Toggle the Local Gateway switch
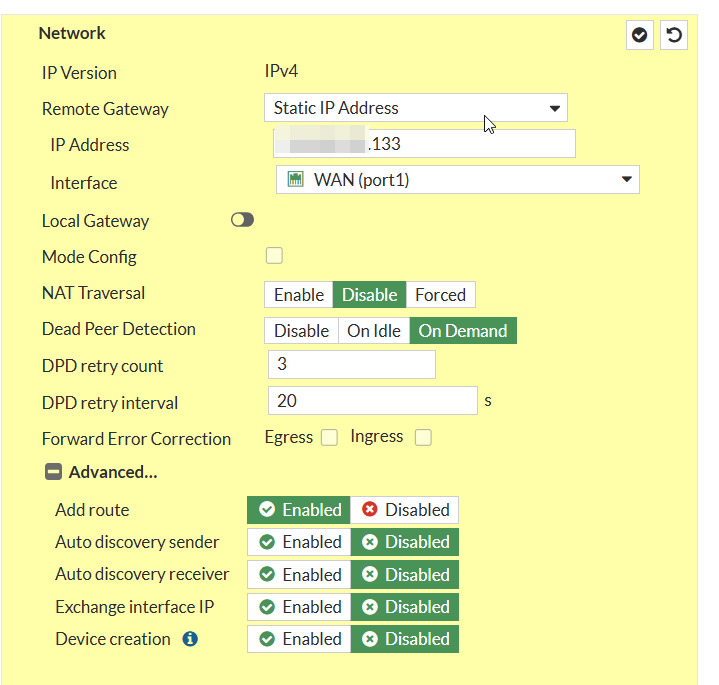719x685 pixels. (242, 220)
